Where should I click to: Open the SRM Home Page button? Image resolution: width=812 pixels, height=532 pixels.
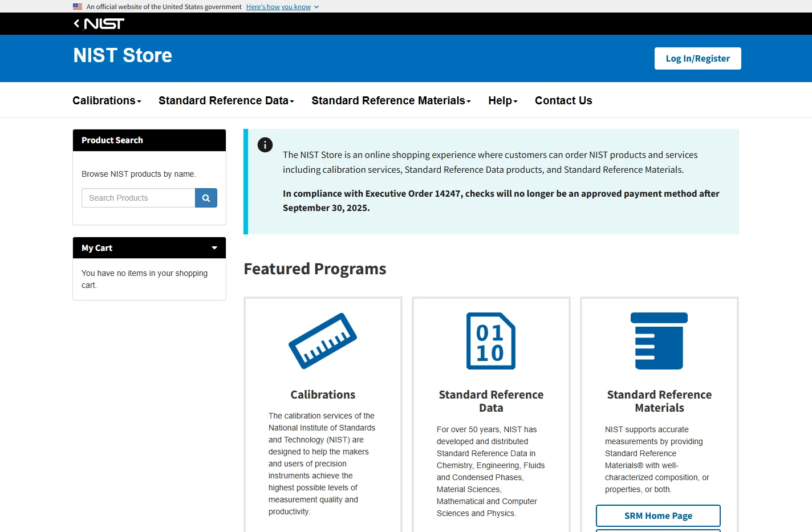(x=658, y=515)
